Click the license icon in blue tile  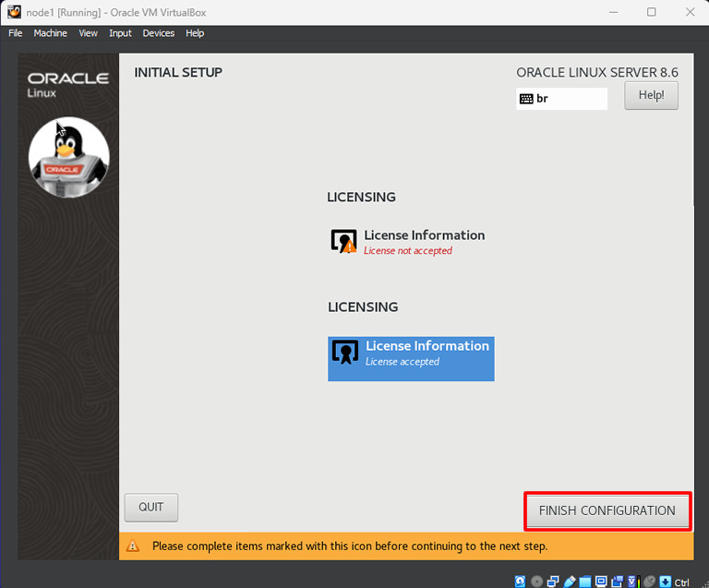click(345, 352)
